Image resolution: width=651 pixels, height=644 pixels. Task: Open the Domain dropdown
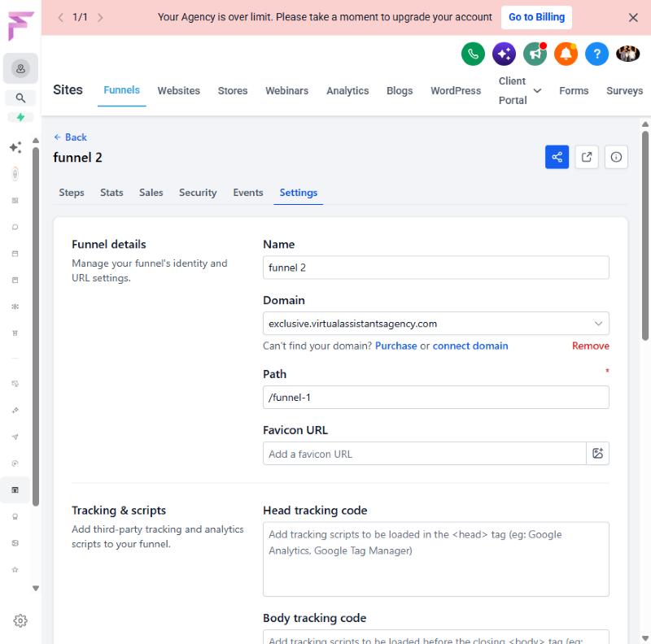pos(436,324)
